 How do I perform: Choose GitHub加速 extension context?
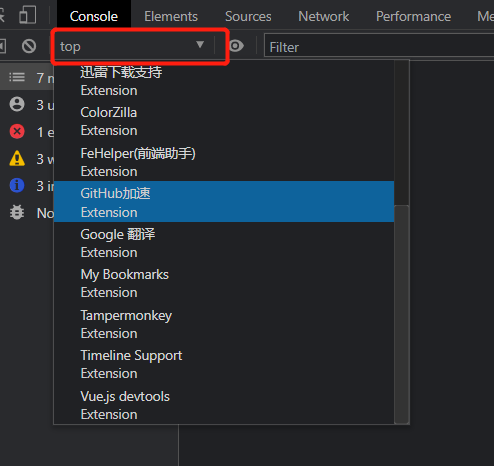(224, 202)
